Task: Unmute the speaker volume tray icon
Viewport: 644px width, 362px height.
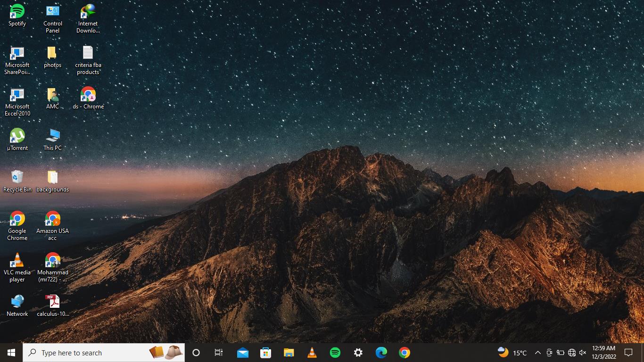Action: point(583,353)
